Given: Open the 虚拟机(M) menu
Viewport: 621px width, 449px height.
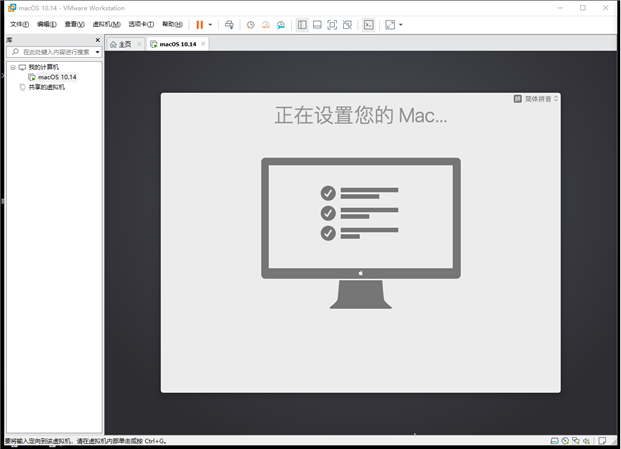Looking at the screenshot, I should [107, 24].
